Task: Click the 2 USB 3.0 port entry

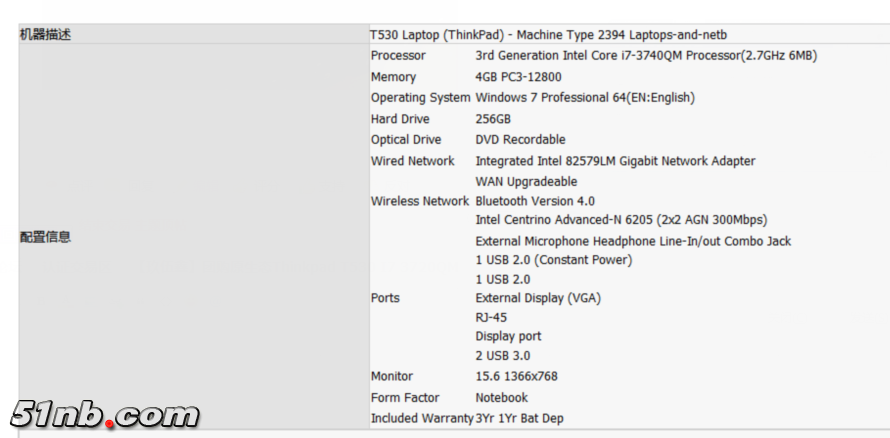Action: click(503, 356)
